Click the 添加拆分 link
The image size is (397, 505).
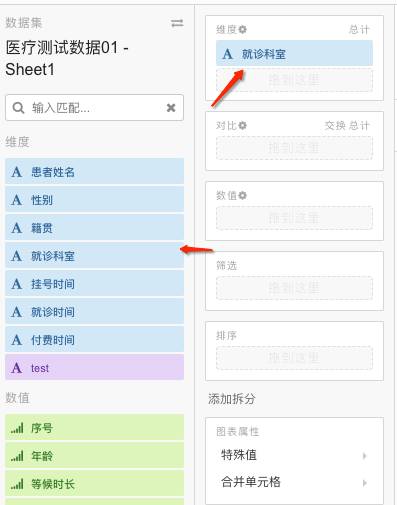pyautogui.click(x=232, y=399)
